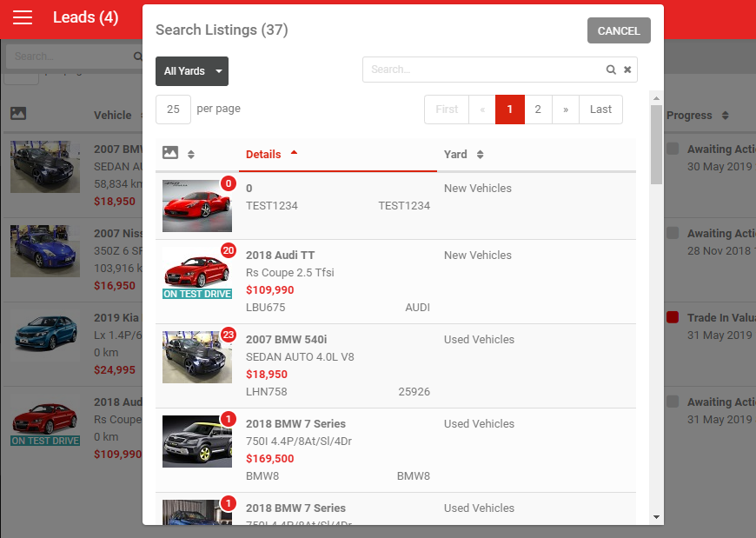The width and height of the screenshot is (756, 538).
Task: Click the red 23 badge on BMW 540i
Action: point(228,335)
